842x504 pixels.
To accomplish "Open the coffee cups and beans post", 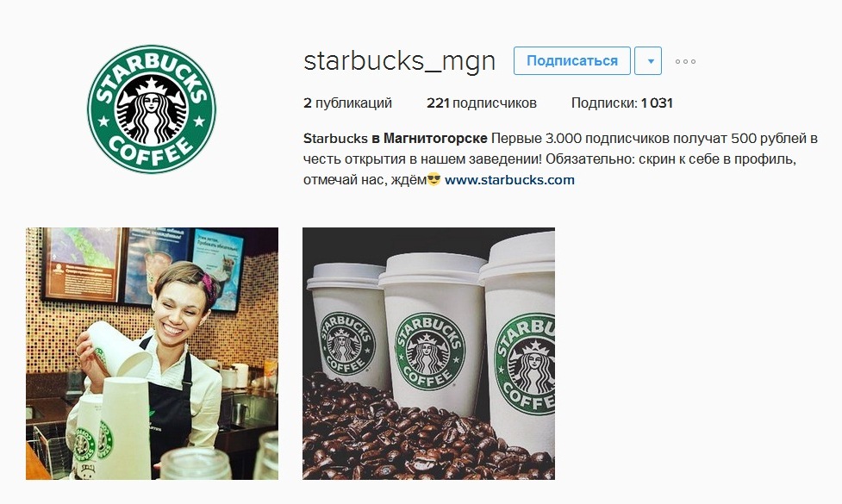I will (428, 354).
